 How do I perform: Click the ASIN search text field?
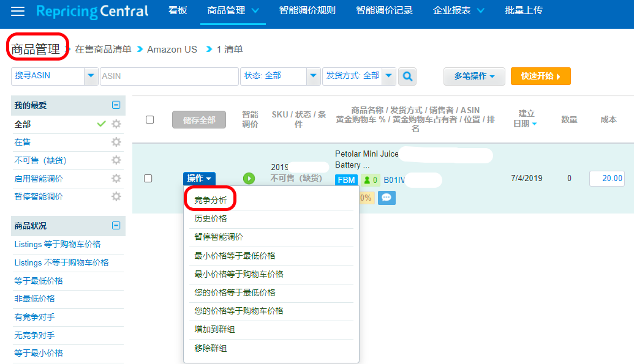169,76
